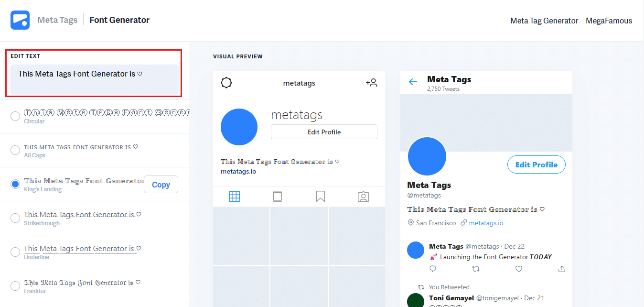Viewport: 644px width, 307px height.
Task: Open the Meta Tag Generator link
Action: pyautogui.click(x=544, y=21)
